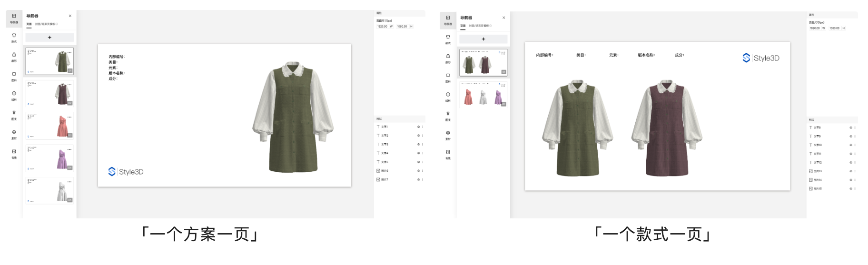This screenshot has width=868, height=265.
Task: Select the 廓形 icon in left screenshot sidebar
Action: pos(14,57)
